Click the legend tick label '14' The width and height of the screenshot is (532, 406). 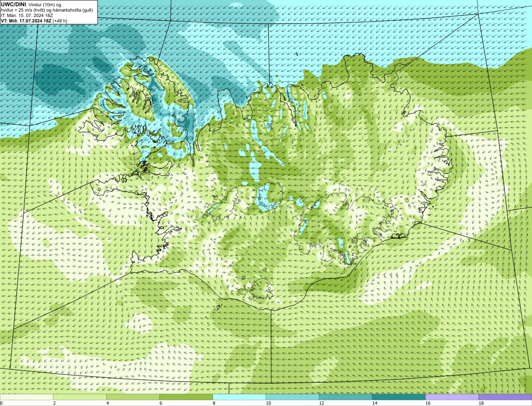375,403
